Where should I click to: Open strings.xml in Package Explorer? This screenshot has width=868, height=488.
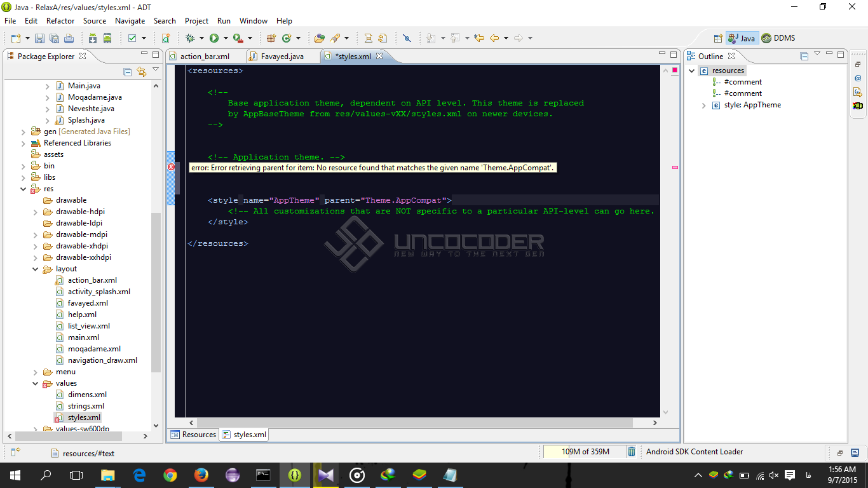[86, 406]
